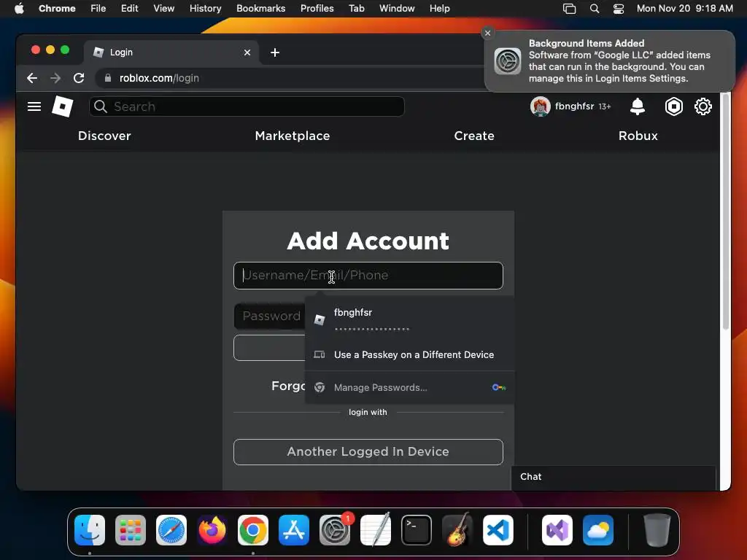The image size is (747, 560).
Task: Click the fbnghfsr username in header
Action: pos(574,106)
